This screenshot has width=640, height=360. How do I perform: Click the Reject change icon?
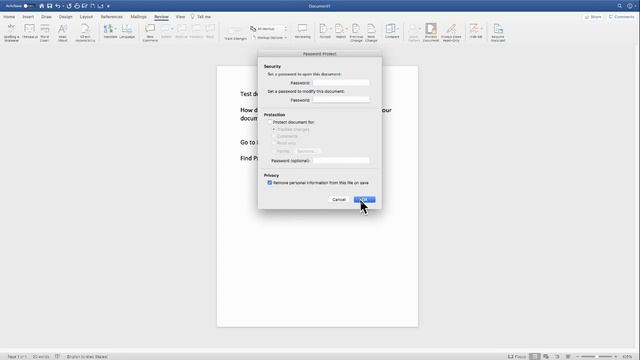339,29
